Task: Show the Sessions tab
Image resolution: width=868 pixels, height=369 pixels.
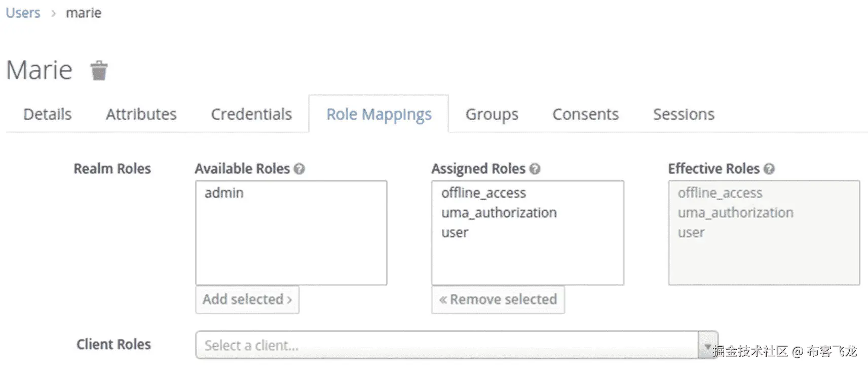Action: tap(684, 114)
